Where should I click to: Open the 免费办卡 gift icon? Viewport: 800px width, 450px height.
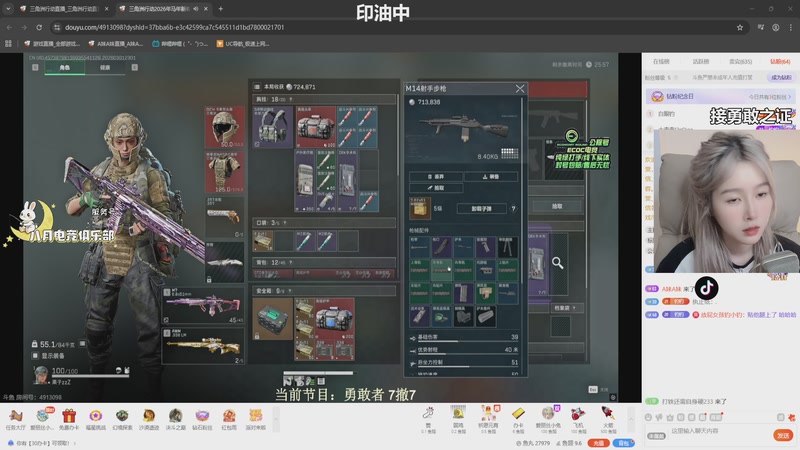click(69, 420)
